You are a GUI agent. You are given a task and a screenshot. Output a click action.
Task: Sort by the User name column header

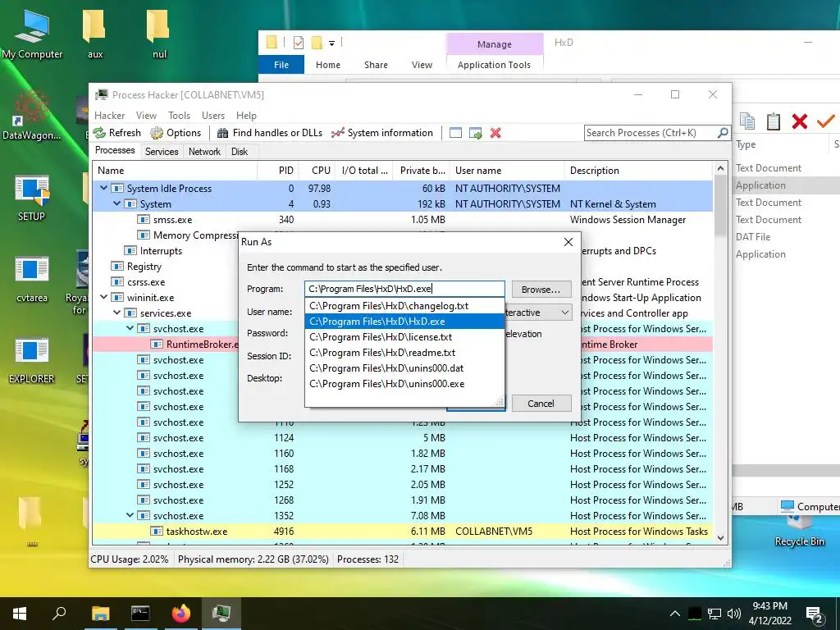(x=507, y=171)
